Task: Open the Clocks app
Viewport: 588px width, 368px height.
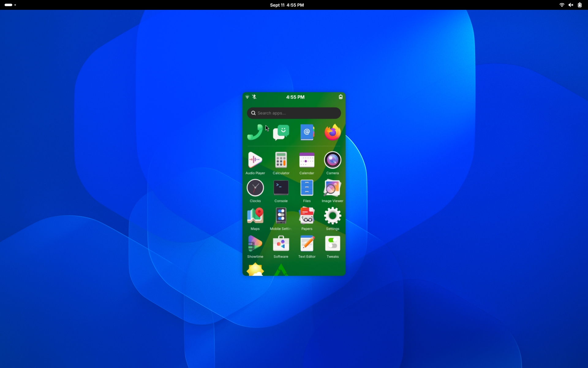Action: coord(255,188)
